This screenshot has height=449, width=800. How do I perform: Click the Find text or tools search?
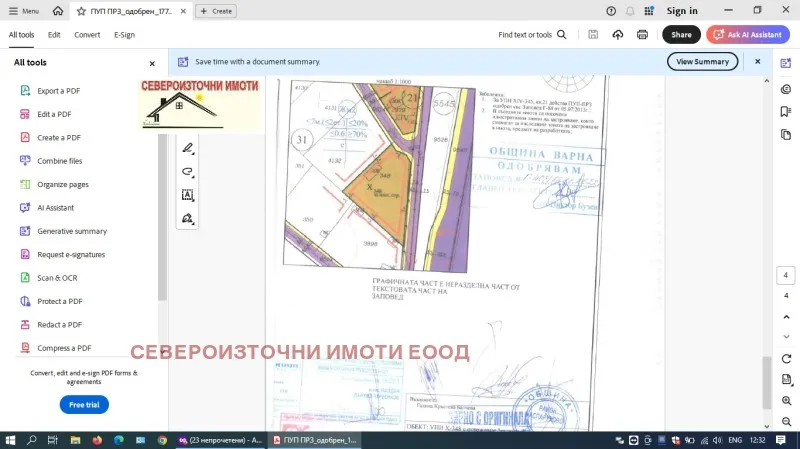532,34
